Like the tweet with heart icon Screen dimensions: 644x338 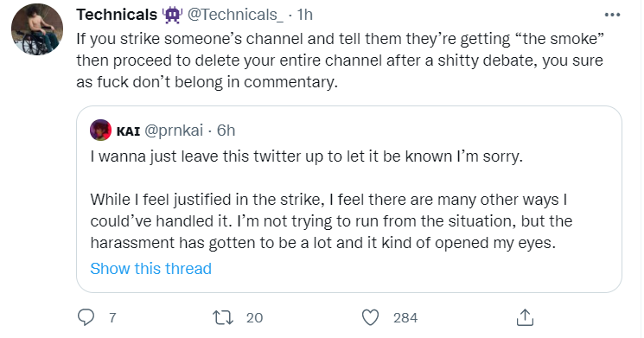[370, 317]
